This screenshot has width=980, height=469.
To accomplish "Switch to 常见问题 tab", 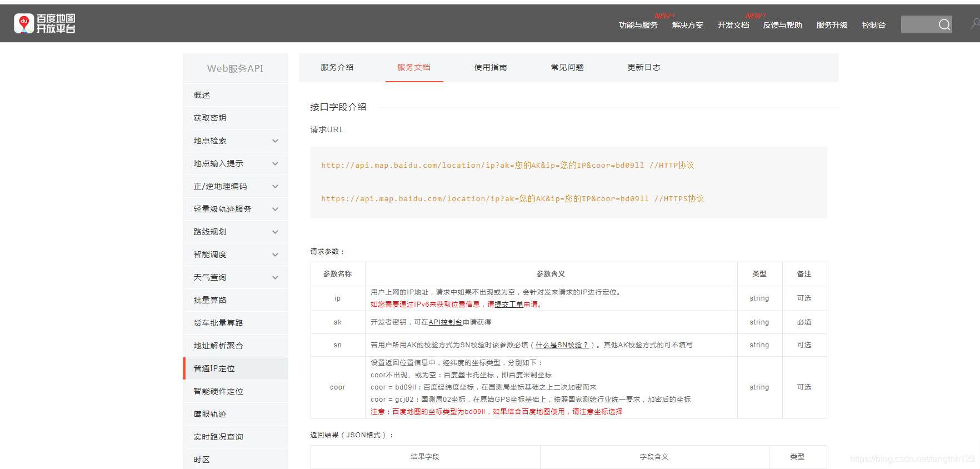I will pyautogui.click(x=567, y=67).
